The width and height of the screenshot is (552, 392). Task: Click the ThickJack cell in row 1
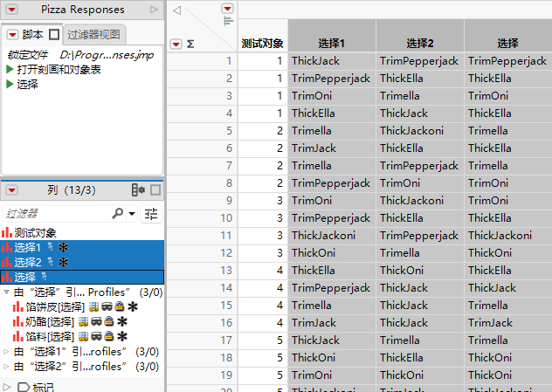coord(332,61)
